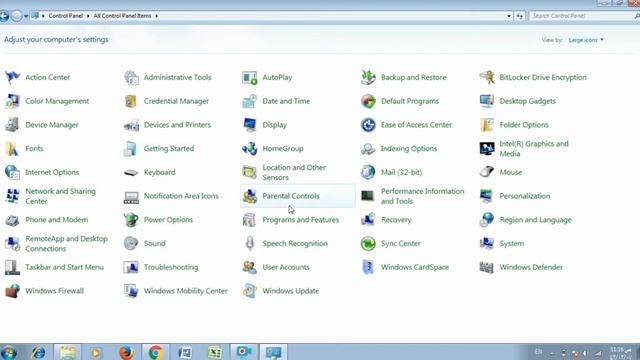Open RemoteApp and Desktop Connections link
The image size is (640, 360).
coord(66,243)
